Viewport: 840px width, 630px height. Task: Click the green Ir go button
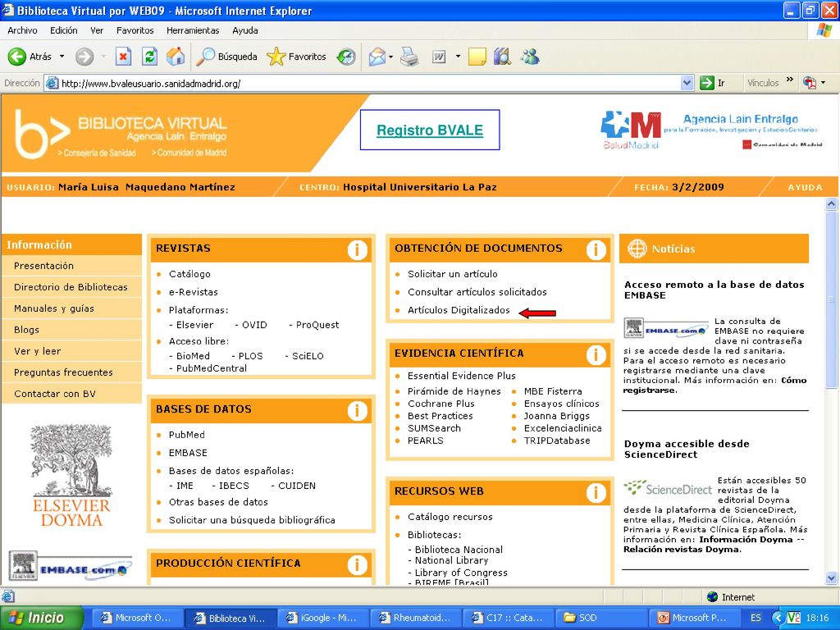tap(713, 83)
